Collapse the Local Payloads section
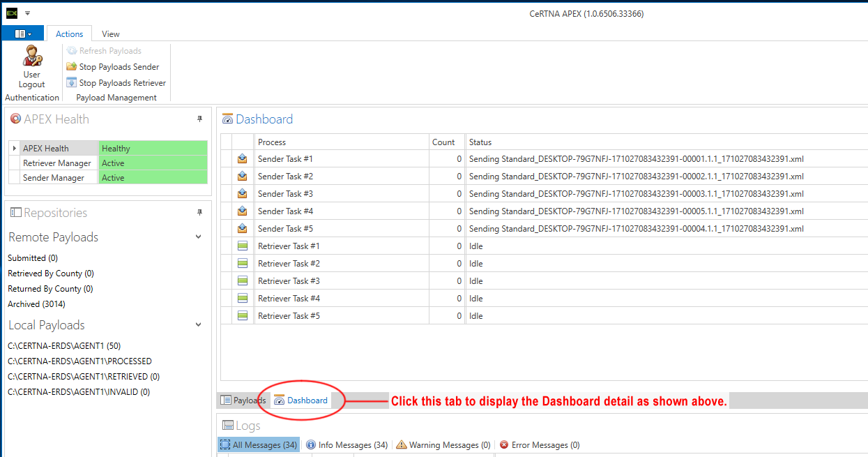This screenshot has width=868, height=457. point(198,325)
